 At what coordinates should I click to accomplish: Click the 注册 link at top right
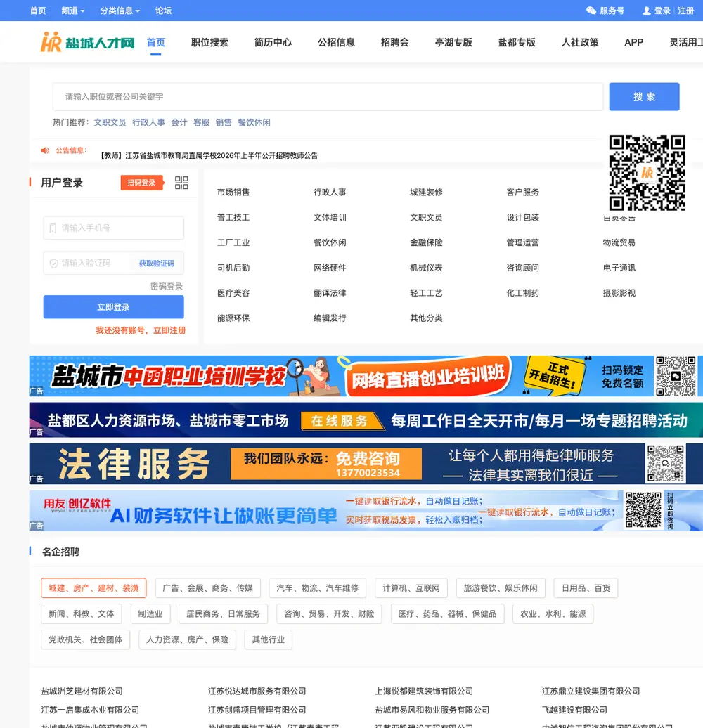coord(686,11)
